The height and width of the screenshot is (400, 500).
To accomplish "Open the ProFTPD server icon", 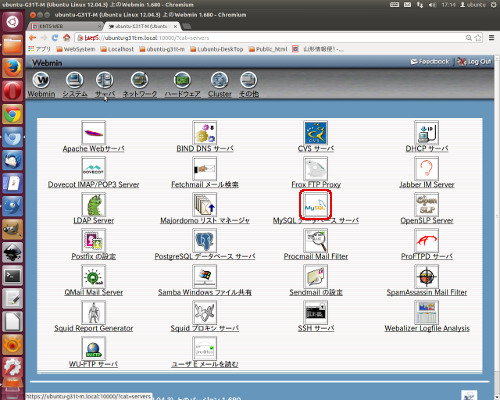I will pyautogui.click(x=427, y=240).
